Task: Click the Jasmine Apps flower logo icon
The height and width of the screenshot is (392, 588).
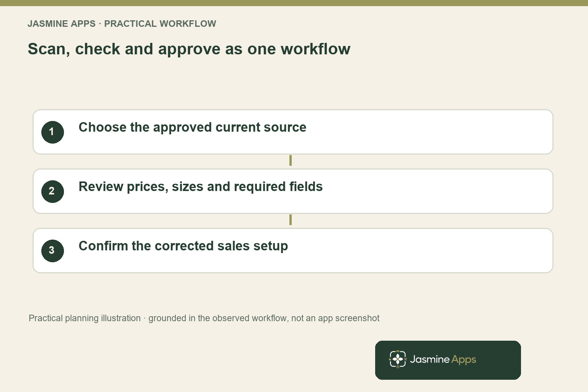Action: point(398,359)
